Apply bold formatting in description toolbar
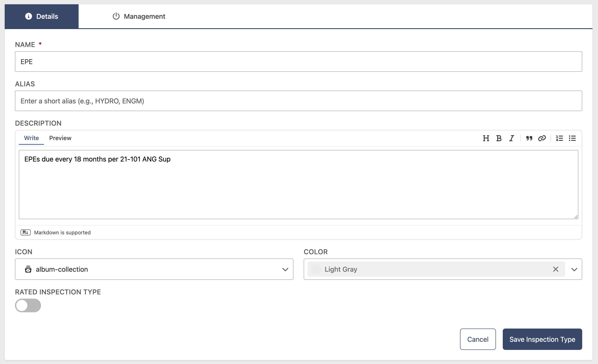Viewport: 598px width, 364px height. (x=499, y=138)
